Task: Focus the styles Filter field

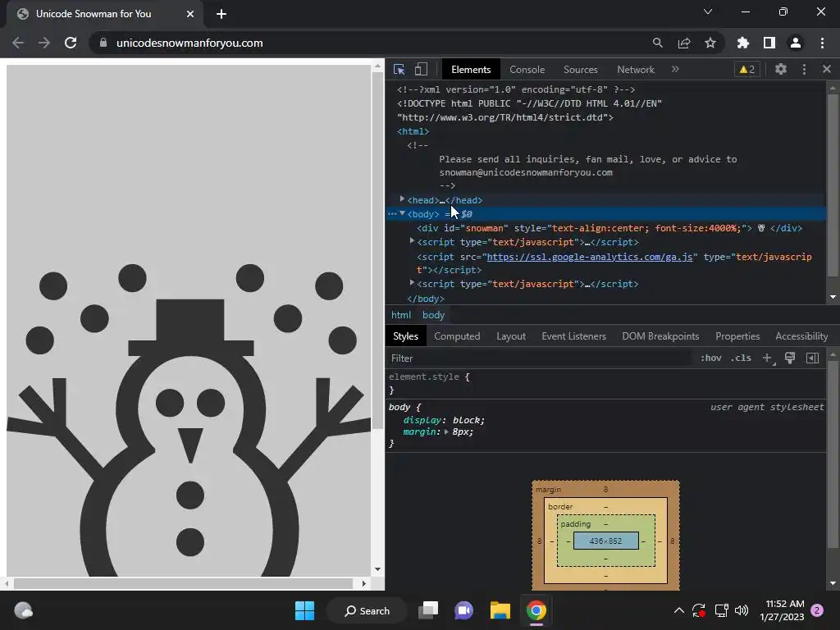Action: tap(538, 358)
